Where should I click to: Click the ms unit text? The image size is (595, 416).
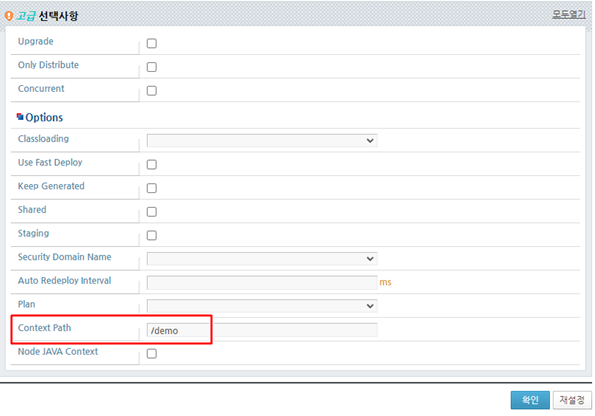pos(385,282)
